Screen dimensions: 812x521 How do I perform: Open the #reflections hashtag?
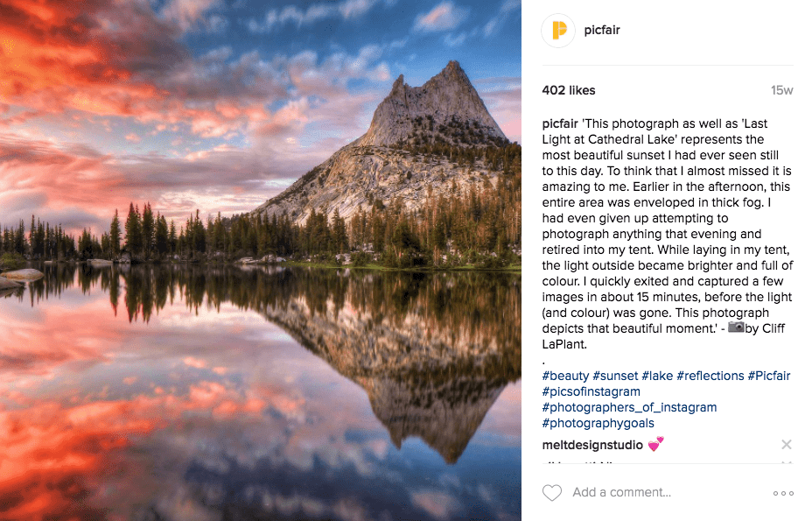[x=710, y=376]
